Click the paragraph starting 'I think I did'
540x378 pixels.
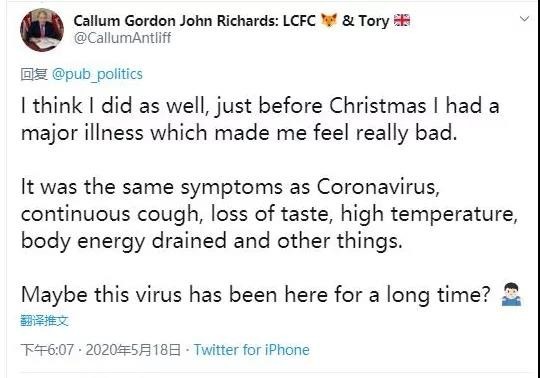coord(260,119)
